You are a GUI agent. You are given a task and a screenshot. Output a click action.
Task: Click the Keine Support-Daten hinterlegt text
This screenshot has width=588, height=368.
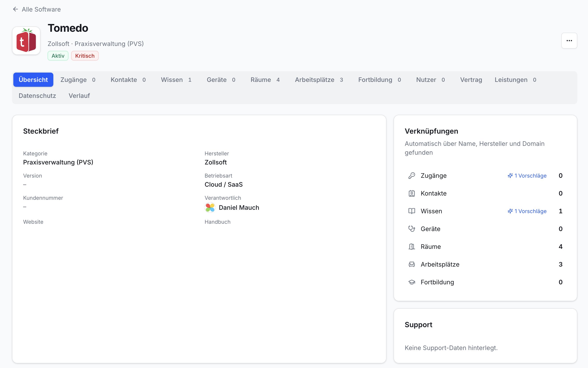451,348
